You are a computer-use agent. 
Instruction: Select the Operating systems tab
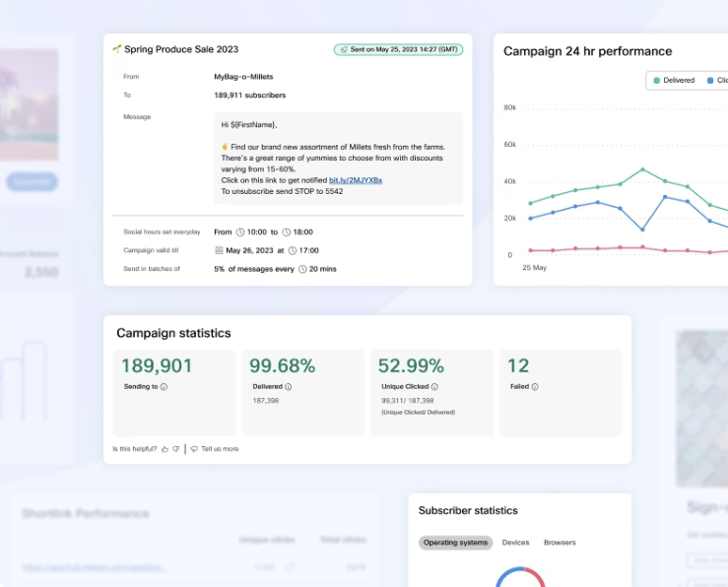click(454, 543)
